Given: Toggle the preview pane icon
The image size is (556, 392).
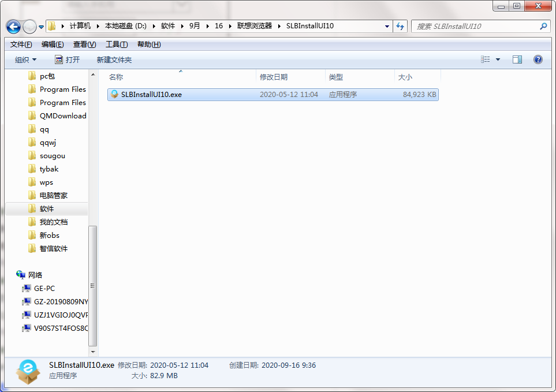Looking at the screenshot, I should point(517,59).
